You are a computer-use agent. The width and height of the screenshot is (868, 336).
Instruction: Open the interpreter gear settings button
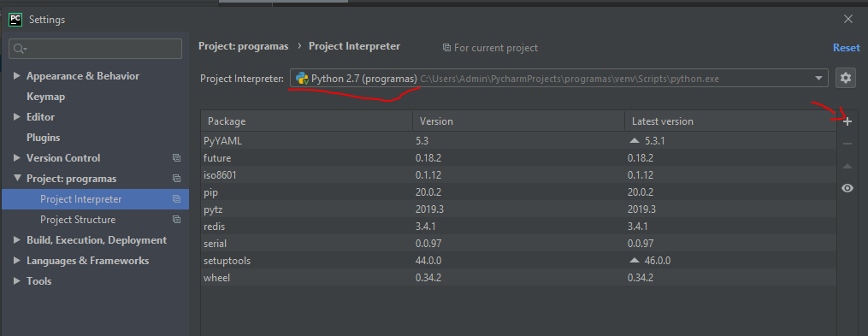pyautogui.click(x=845, y=78)
